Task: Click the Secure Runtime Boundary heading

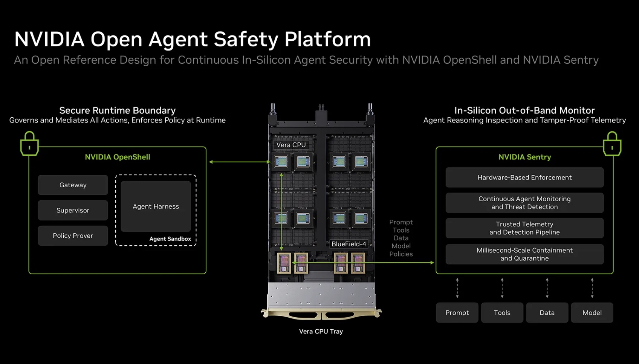Action: 118,110
